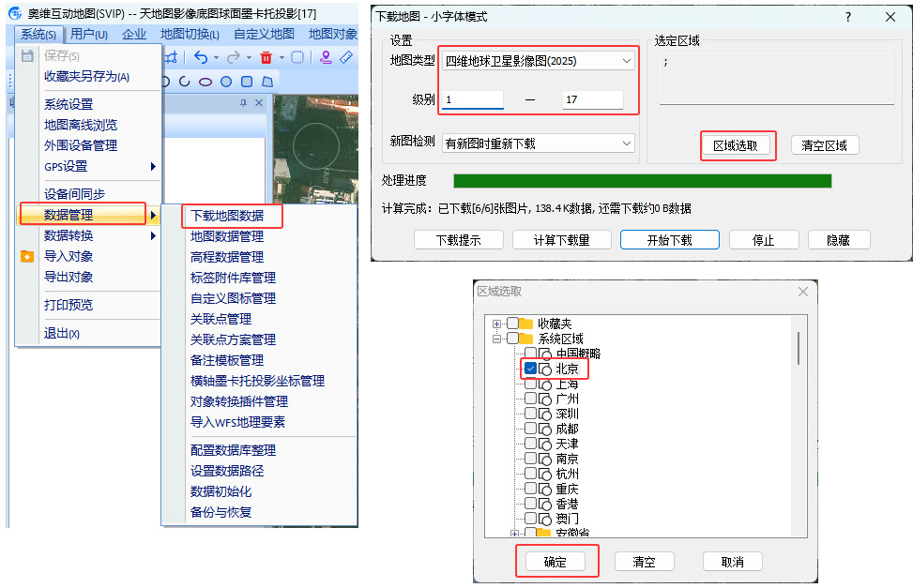Click the maximum level field showing 17
This screenshot has height=588, width=913.
click(592, 99)
